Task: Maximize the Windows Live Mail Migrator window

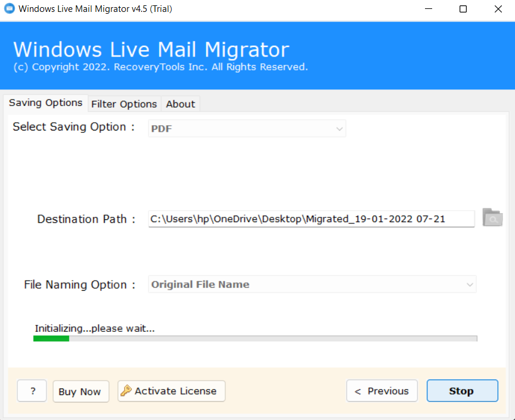Action: (463, 9)
